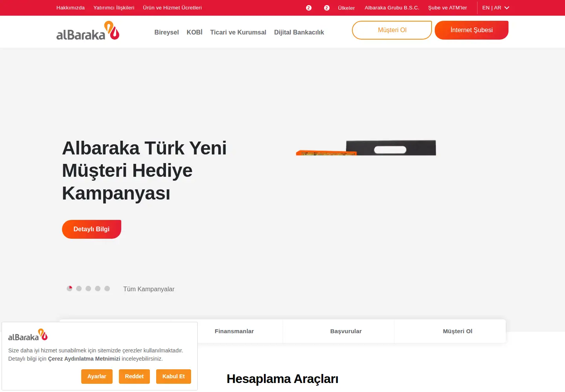Switch to the Finansmanlar tab
This screenshot has height=392, width=565.
[x=234, y=331]
